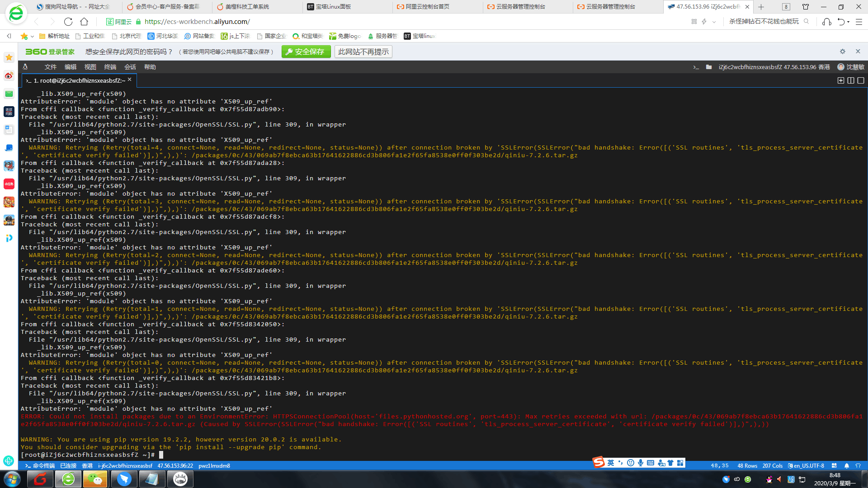Click the green 安全保存 button

(306, 52)
